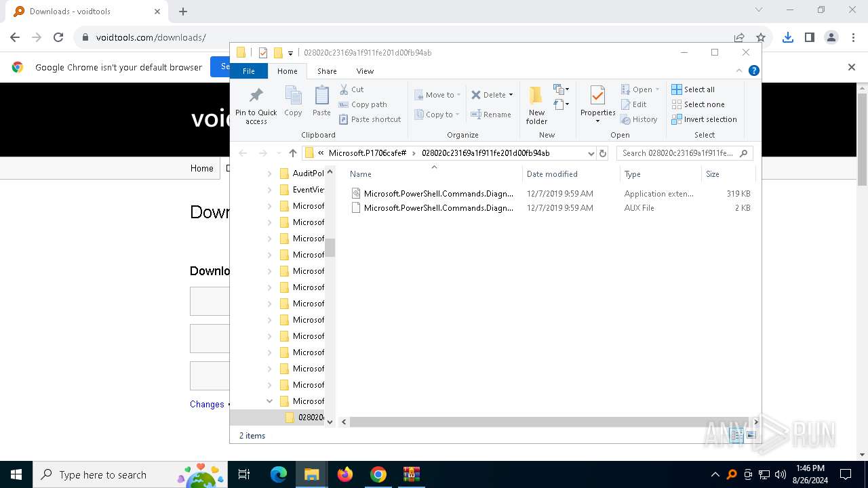Create a New folder
Viewport: 868px width, 488px height.
point(536,106)
